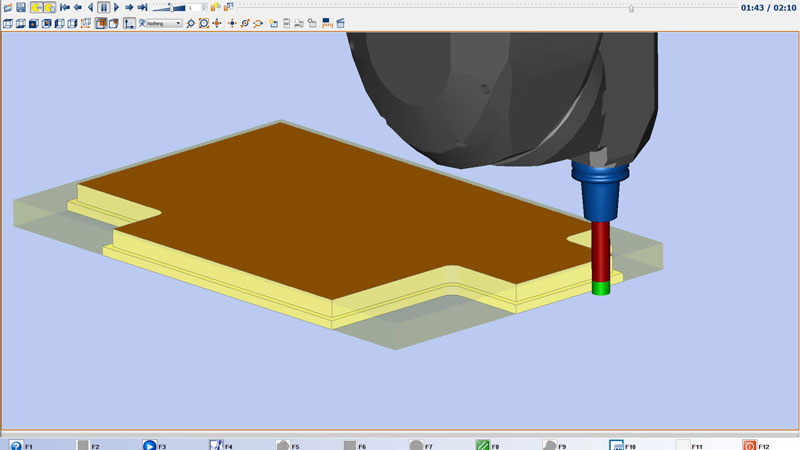Image resolution: width=800 pixels, height=450 pixels.
Task: Click the open file folder icon
Action: click(8, 7)
